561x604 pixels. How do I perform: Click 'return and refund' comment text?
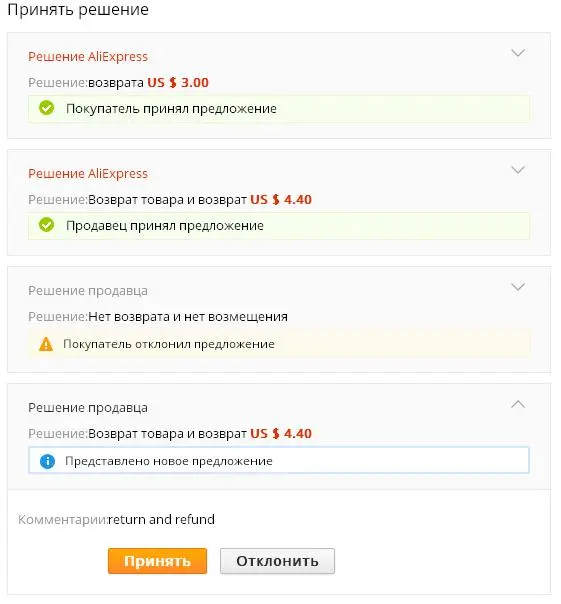(x=161, y=519)
